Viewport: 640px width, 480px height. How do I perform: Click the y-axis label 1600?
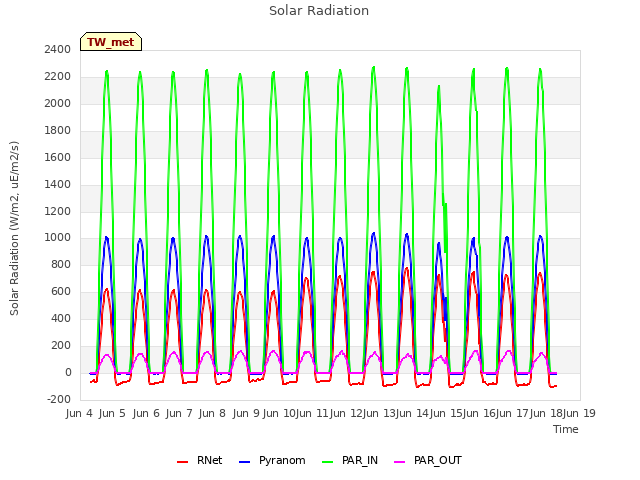pyautogui.click(x=58, y=157)
